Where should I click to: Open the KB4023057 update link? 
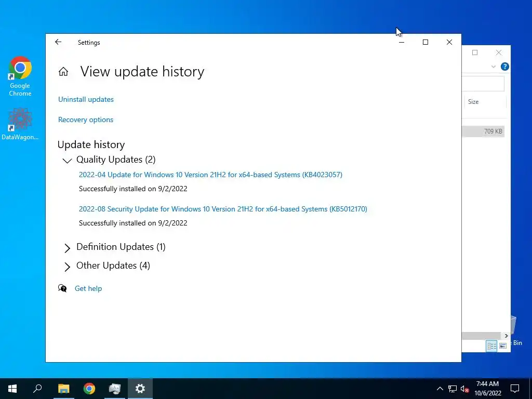(210, 175)
